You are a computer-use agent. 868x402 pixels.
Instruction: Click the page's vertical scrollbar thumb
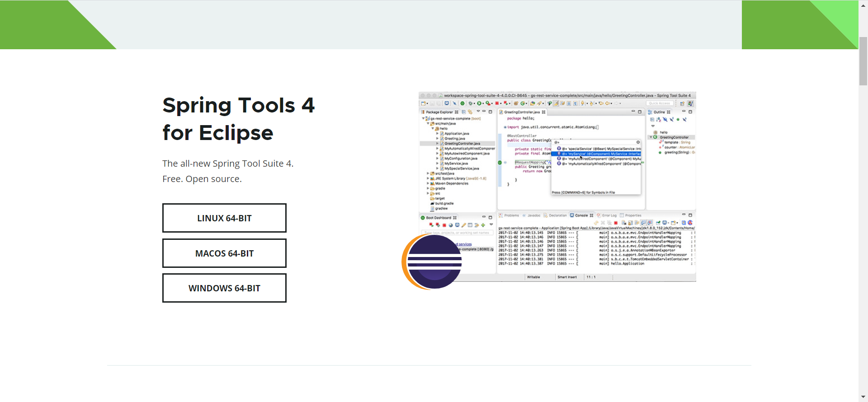point(863,61)
